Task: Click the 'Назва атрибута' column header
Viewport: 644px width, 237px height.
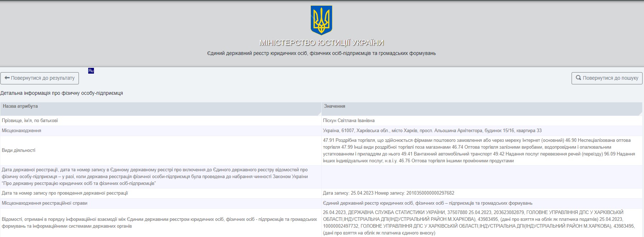Action: click(x=161, y=108)
